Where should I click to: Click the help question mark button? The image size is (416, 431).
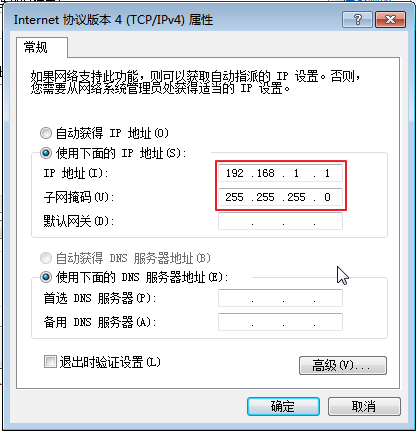click(357, 20)
